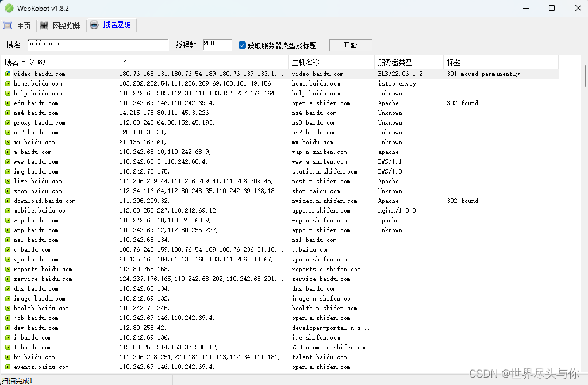Click host name nvideo.n.shifen.com
The width and height of the screenshot is (588, 385).
coord(324,201)
